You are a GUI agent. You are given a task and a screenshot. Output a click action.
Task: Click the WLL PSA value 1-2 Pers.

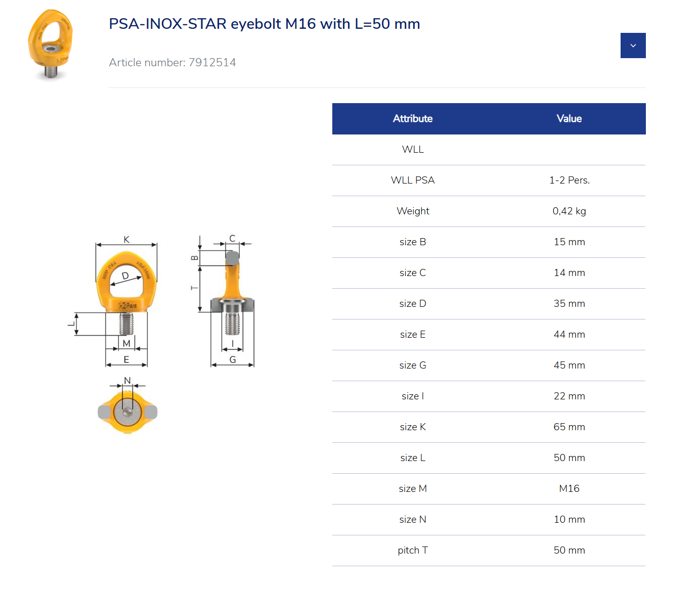(569, 180)
